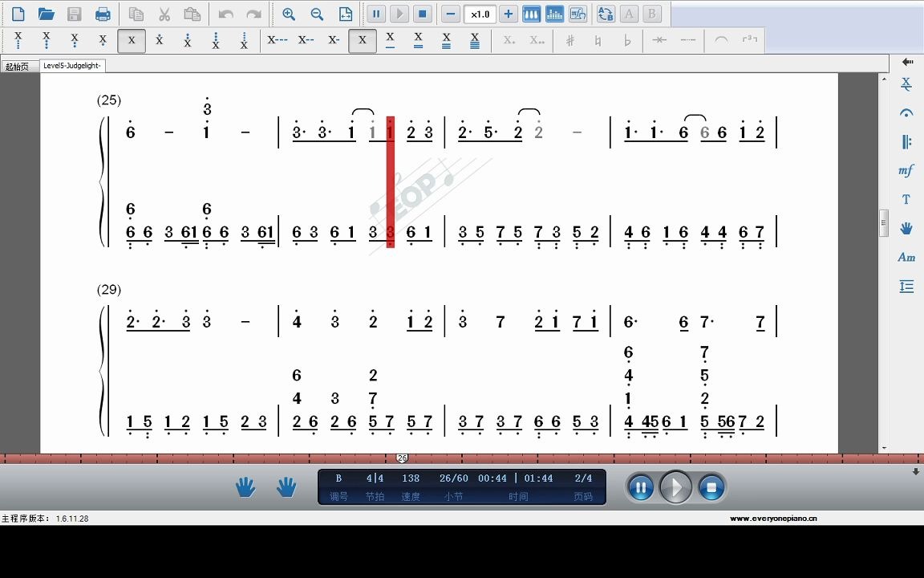Open the Am chord tool in the sidebar
This screenshot has height=578, width=924.
(x=906, y=257)
